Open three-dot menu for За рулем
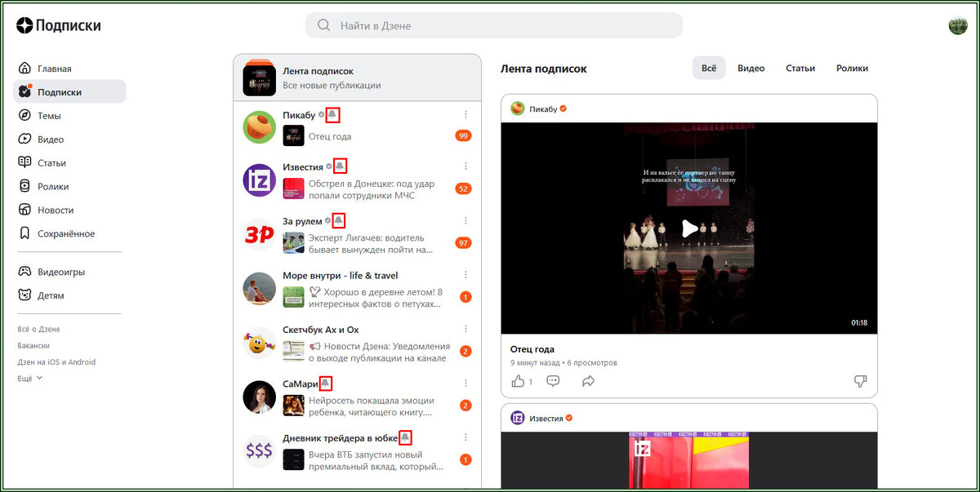The image size is (980, 492). point(465,220)
